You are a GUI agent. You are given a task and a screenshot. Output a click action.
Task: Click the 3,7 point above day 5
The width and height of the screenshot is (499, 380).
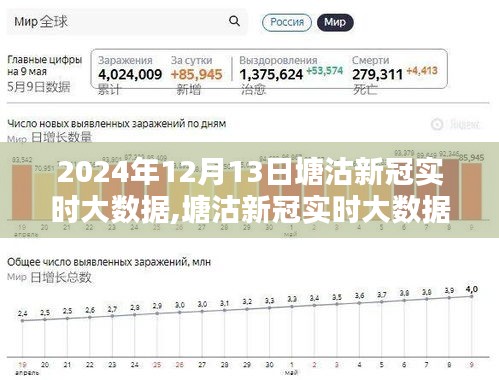coord(382,301)
